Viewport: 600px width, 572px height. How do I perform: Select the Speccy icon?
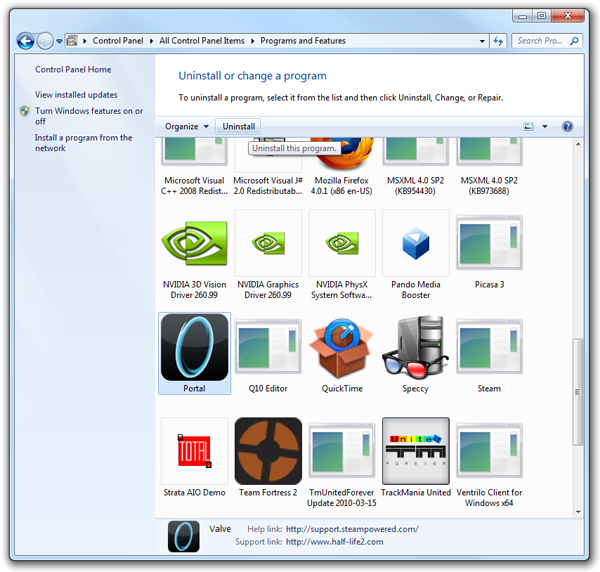415,347
